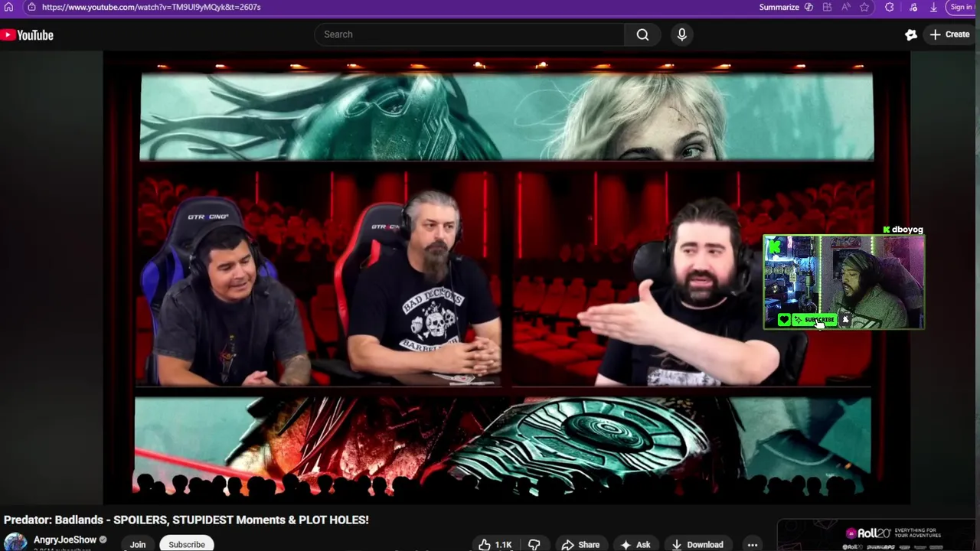
Task: Click the search magnifier button
Action: pos(642,34)
